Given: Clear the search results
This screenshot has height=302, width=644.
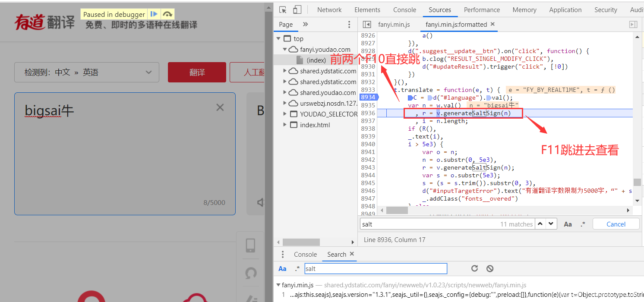Looking at the screenshot, I should (489, 268).
